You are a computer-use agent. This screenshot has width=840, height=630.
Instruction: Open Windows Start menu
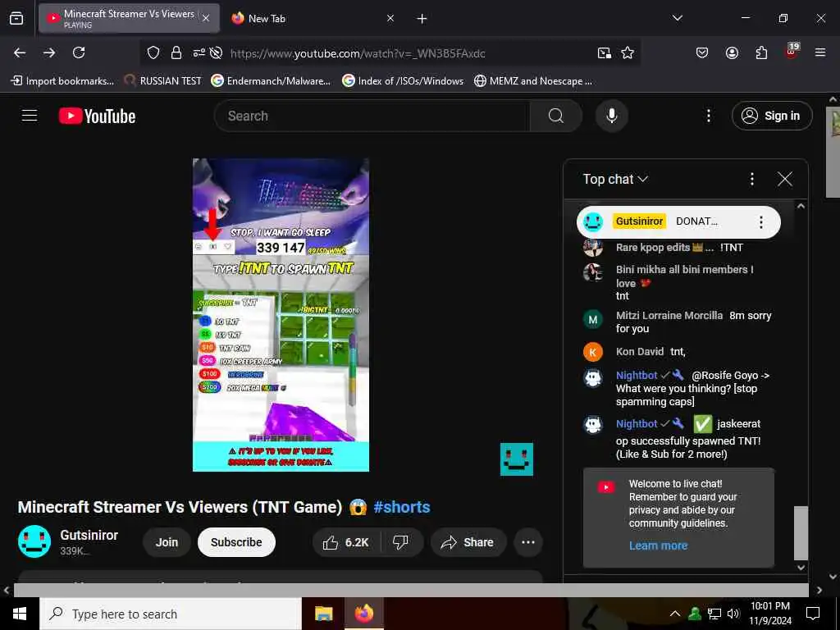pyautogui.click(x=20, y=614)
